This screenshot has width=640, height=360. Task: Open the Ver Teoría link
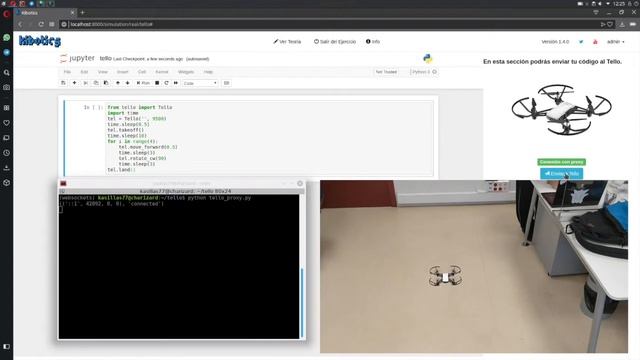287,42
